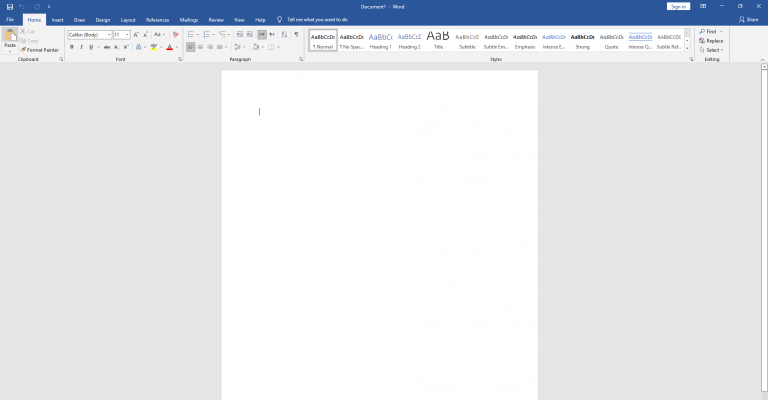Switch to the Review tab

point(216,20)
